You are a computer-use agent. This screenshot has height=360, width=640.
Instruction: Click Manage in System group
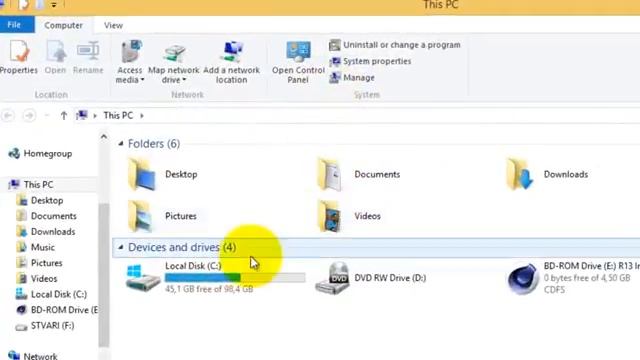click(x=352, y=78)
